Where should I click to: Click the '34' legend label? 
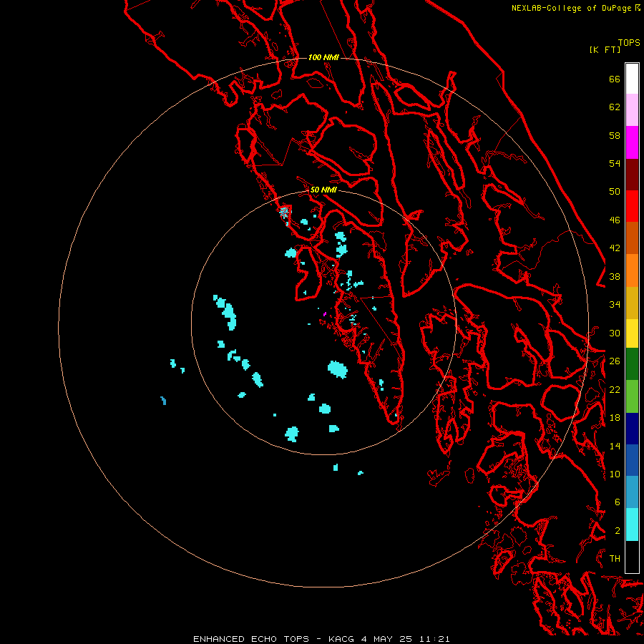point(615,305)
